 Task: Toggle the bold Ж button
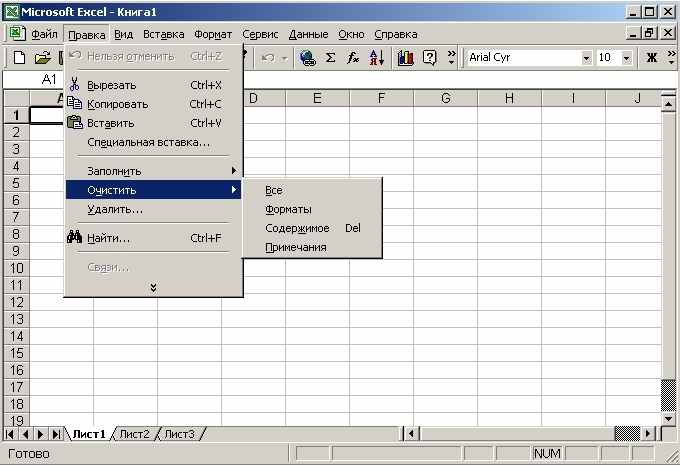coord(652,57)
